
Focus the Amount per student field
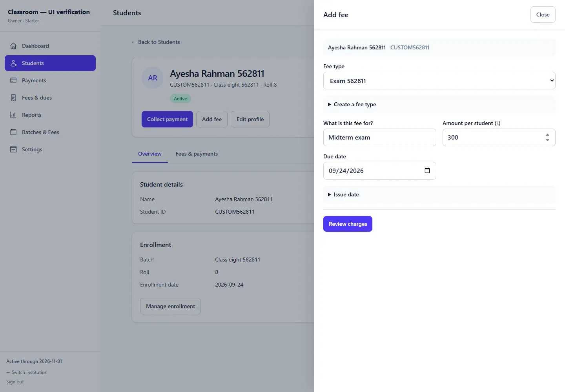click(499, 137)
